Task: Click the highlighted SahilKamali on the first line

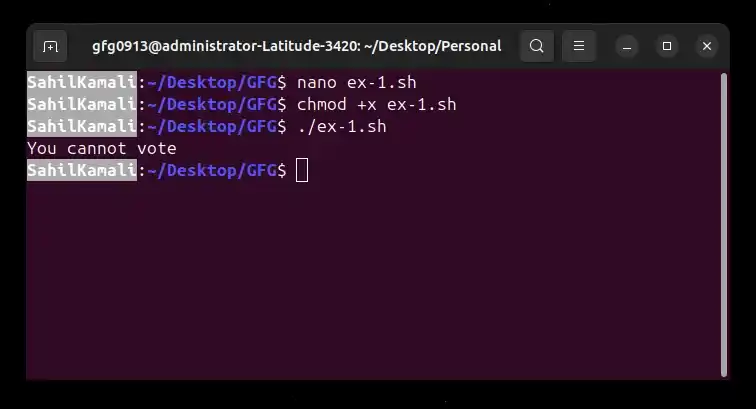Action: click(x=82, y=82)
